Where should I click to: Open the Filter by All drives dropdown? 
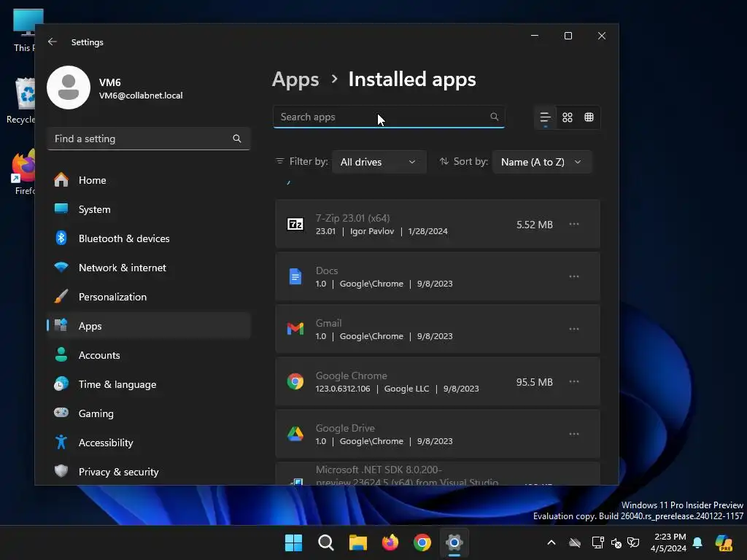click(x=379, y=162)
